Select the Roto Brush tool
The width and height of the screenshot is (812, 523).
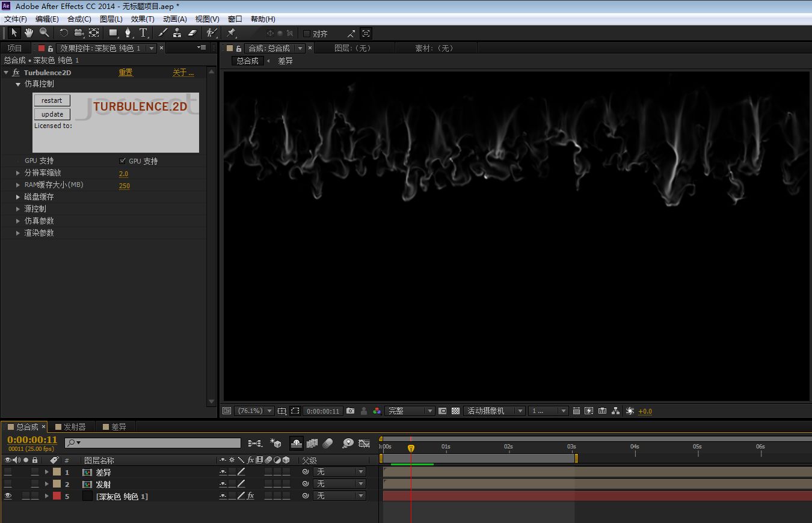click(212, 33)
